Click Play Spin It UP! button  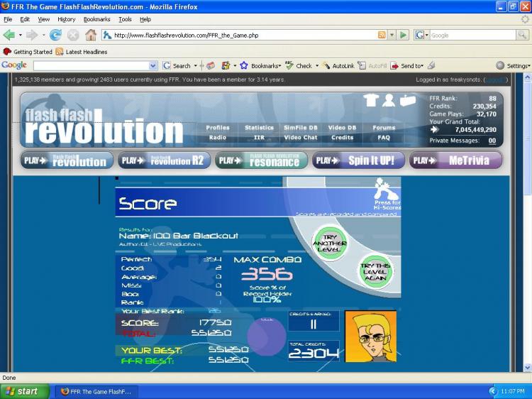358,160
